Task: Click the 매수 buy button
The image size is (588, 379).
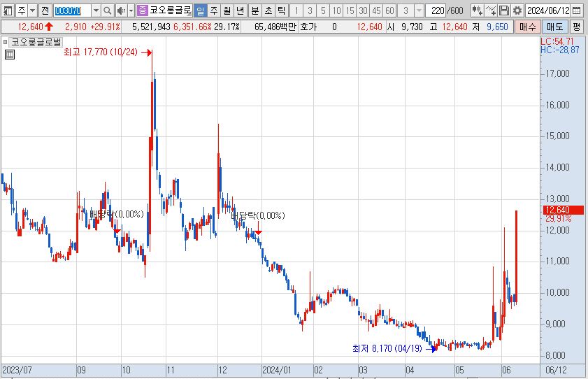Action: pyautogui.click(x=527, y=27)
